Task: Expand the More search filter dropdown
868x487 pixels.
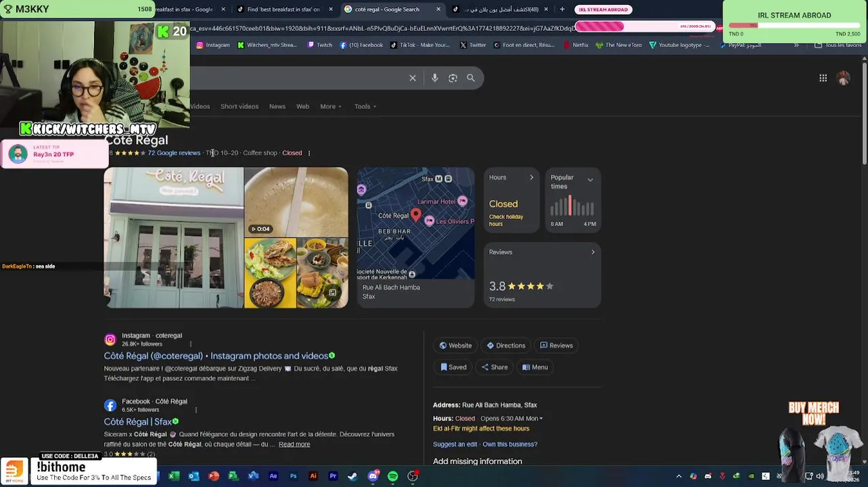Action: click(331, 107)
